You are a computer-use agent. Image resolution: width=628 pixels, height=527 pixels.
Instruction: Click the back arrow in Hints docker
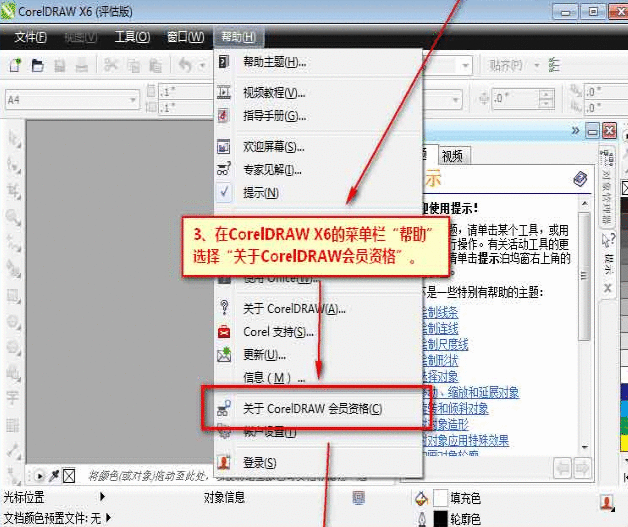[563, 468]
